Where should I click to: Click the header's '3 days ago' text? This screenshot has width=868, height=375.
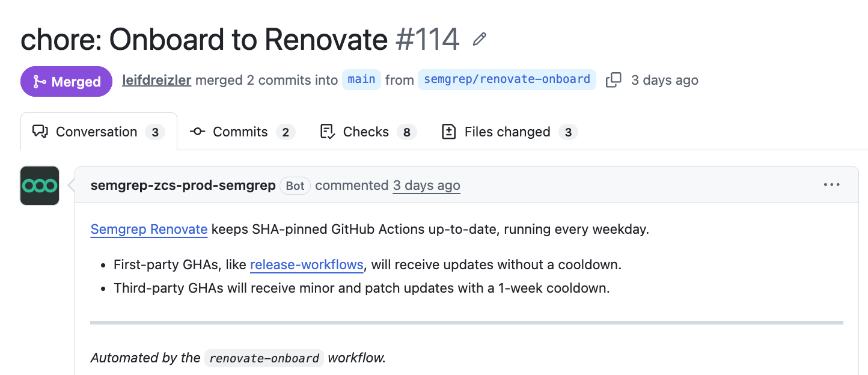pos(665,80)
